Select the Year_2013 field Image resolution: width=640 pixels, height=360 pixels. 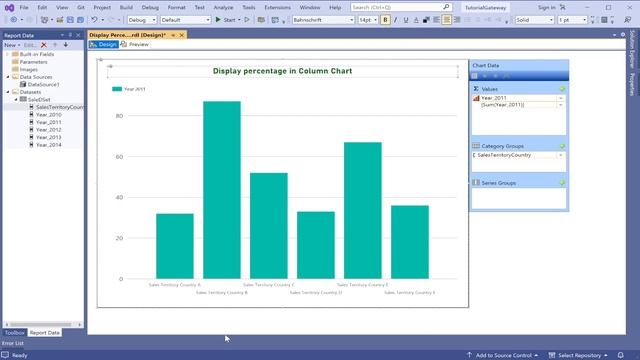[x=49, y=137]
